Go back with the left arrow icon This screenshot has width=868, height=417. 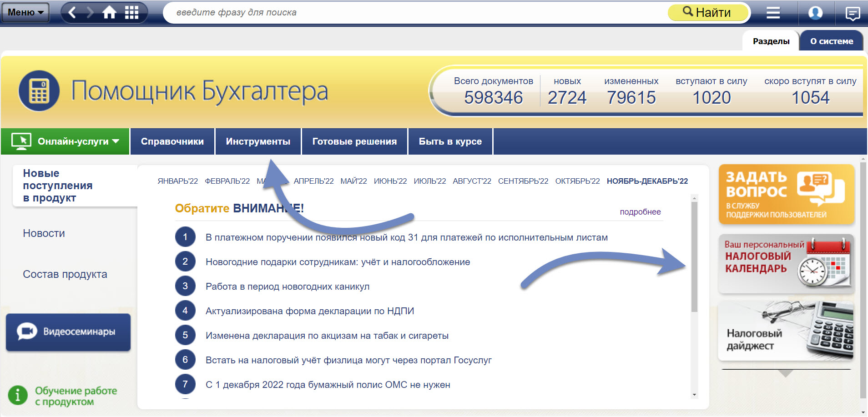pos(72,12)
